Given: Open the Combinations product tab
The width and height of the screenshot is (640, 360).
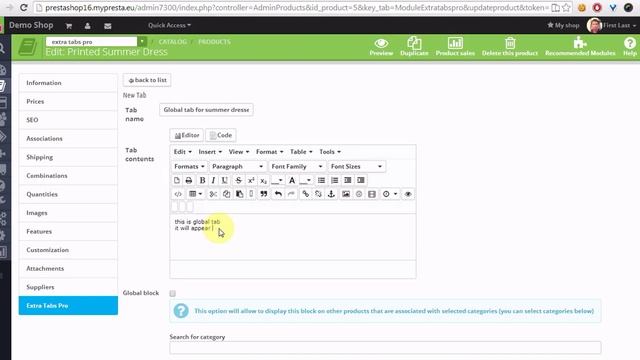Looking at the screenshot, I should pos(68,176).
